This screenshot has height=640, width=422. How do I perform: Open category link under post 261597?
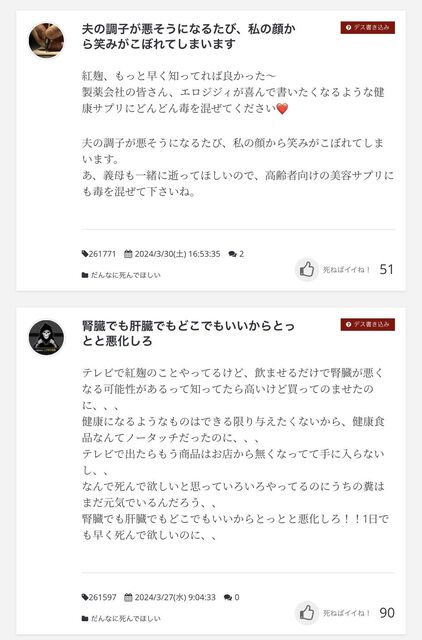point(126,618)
